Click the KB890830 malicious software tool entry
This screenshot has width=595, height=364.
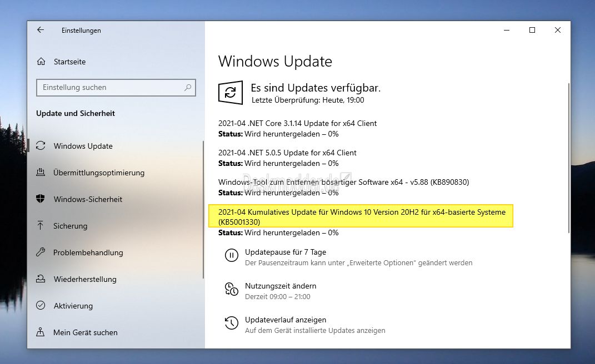343,182
